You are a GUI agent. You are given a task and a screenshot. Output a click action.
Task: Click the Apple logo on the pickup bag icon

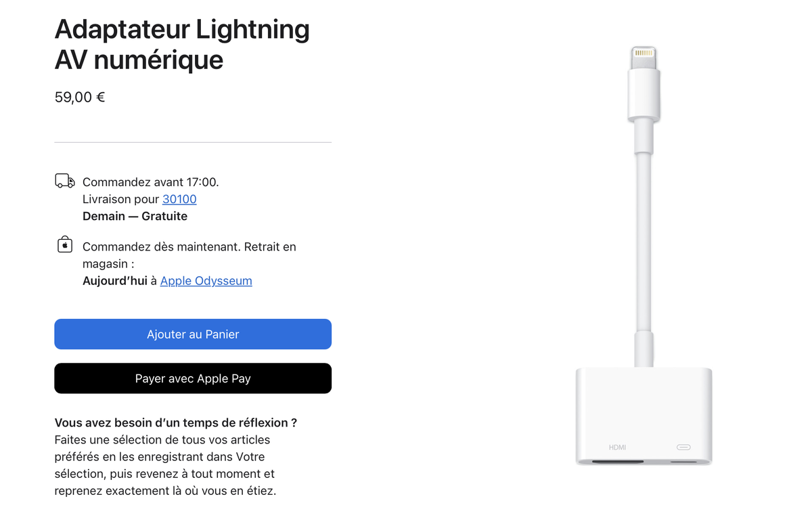point(64,245)
